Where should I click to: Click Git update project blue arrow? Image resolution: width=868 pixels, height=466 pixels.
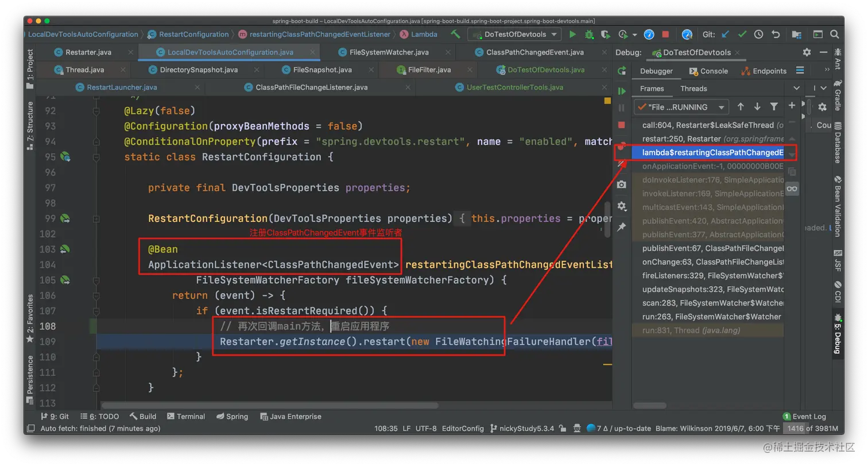point(726,34)
